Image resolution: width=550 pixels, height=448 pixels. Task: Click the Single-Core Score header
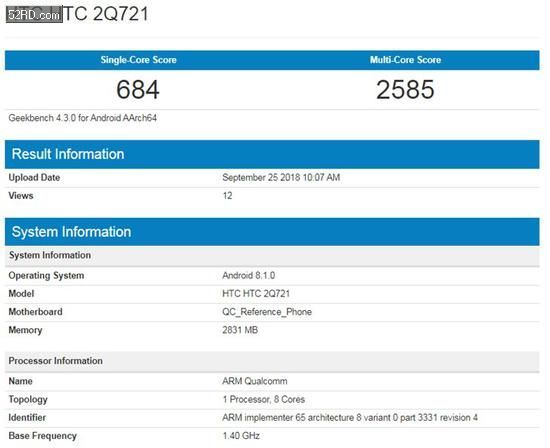[138, 60]
